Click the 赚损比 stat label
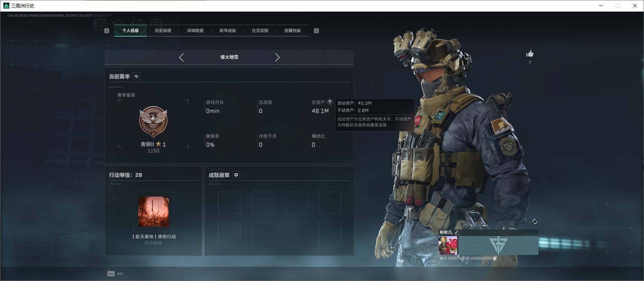 (318, 136)
